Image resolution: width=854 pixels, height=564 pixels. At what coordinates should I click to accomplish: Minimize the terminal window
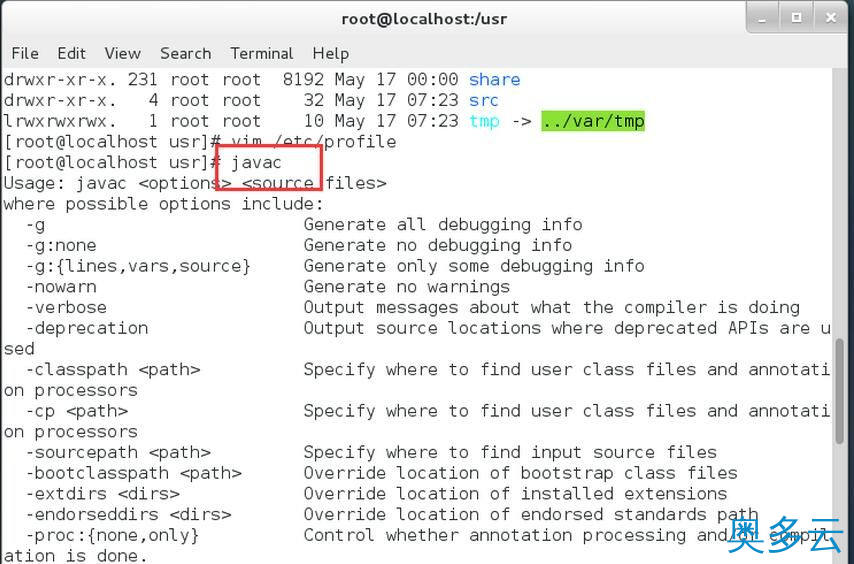click(x=762, y=18)
